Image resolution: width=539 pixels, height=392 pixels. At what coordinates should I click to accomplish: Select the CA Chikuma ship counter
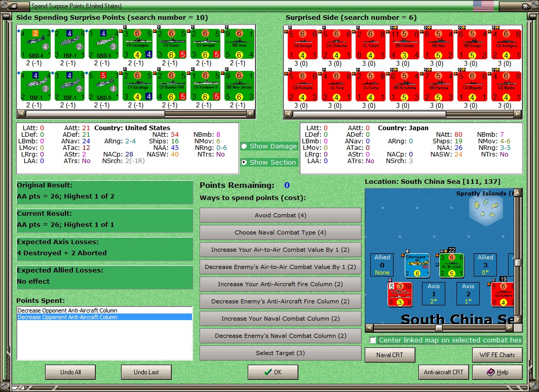336,45
